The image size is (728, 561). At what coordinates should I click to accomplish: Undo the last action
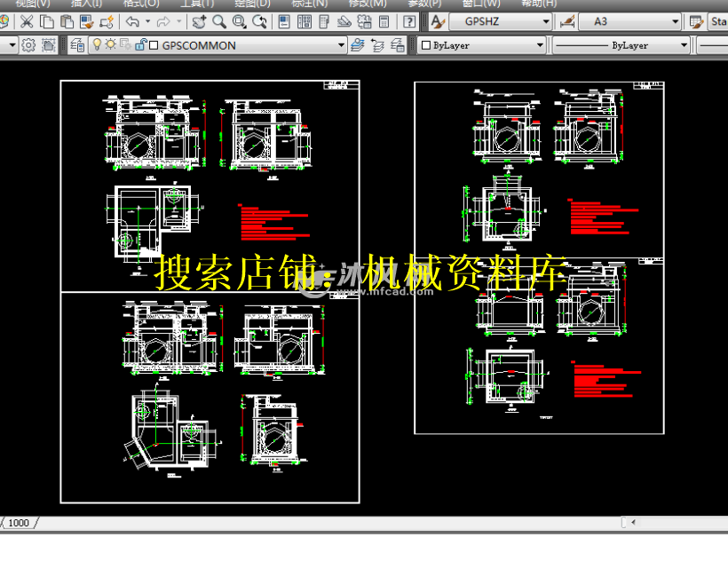click(x=133, y=21)
